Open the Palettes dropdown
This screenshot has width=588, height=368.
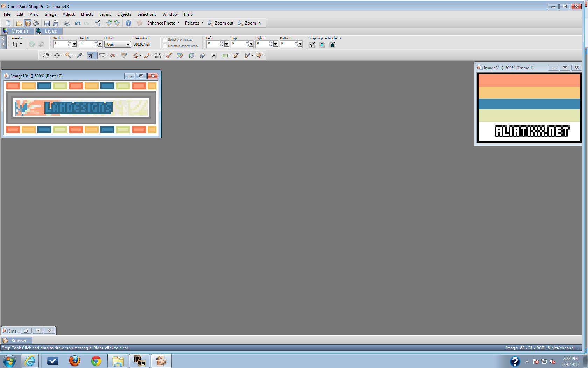point(194,23)
